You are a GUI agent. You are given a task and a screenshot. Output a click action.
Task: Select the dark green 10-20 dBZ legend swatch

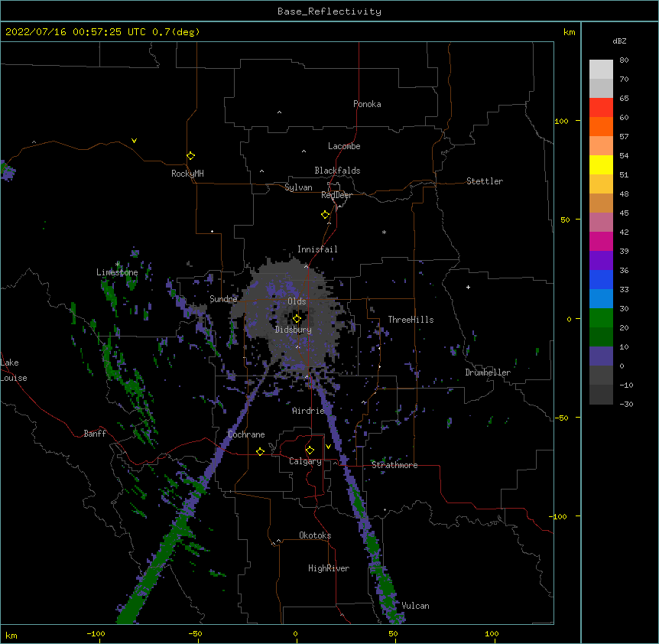click(601, 337)
